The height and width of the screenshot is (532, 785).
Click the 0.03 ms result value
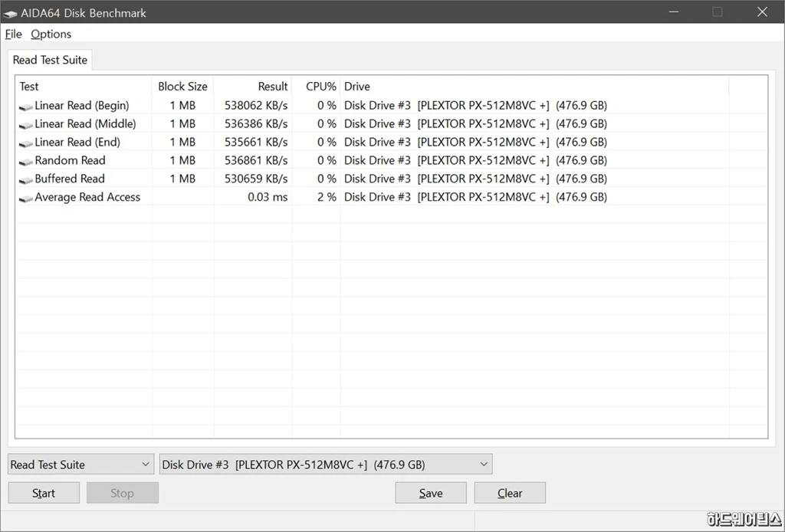click(x=268, y=197)
